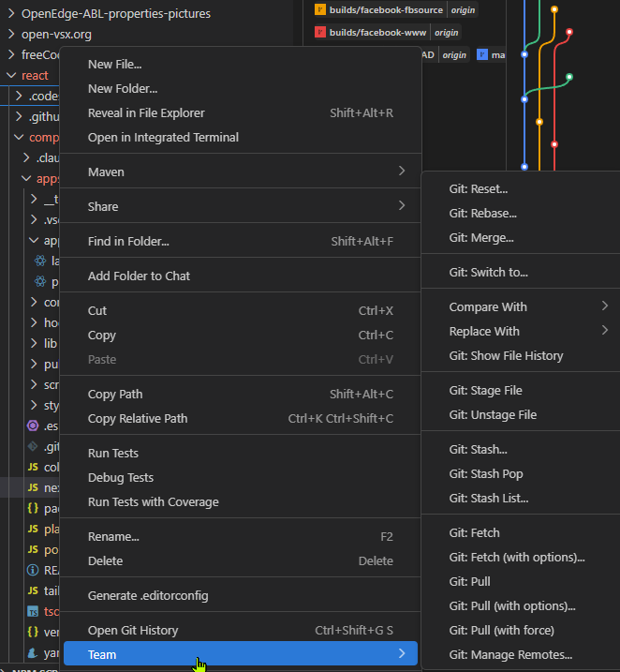Click Debug Tests menu item
The image size is (620, 672).
pyautogui.click(x=240, y=478)
